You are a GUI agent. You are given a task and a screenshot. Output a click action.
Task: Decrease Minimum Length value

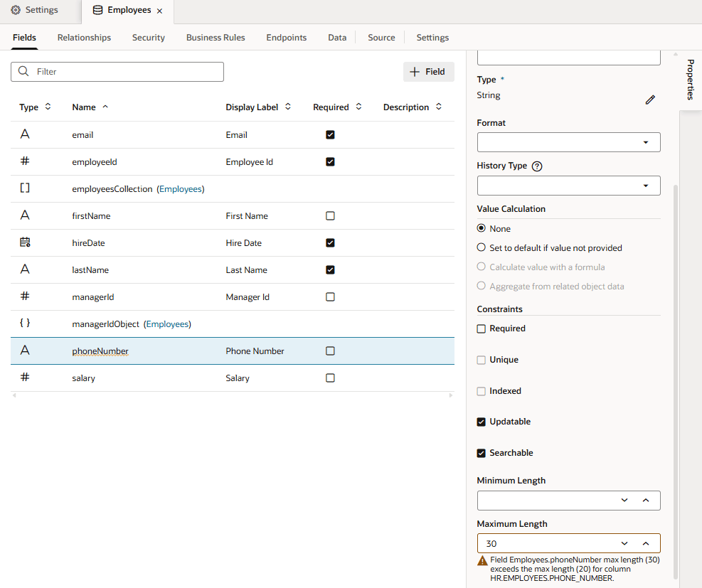click(624, 501)
